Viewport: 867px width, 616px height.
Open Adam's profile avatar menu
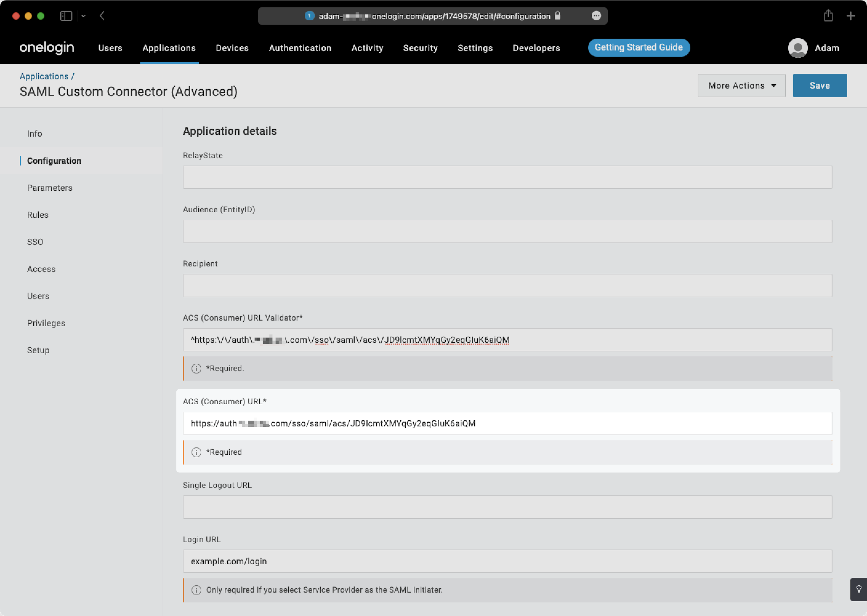click(x=797, y=48)
